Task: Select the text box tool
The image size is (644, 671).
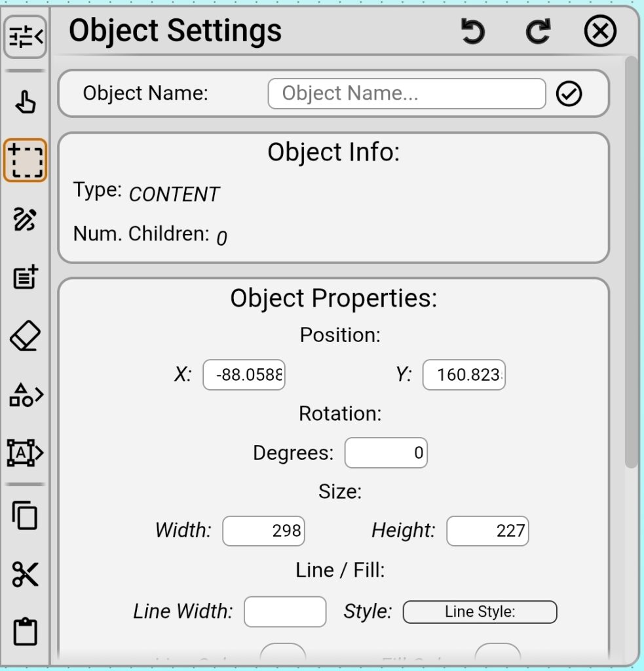Action: click(25, 452)
